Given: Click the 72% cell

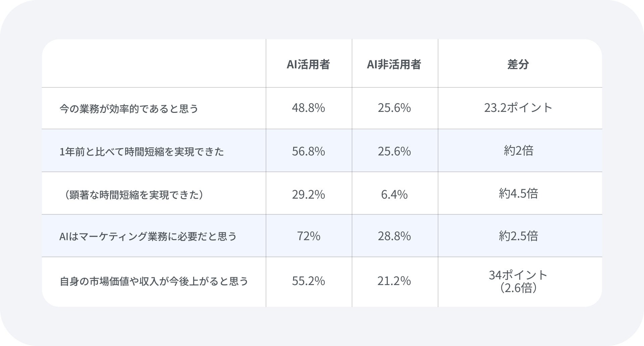Looking at the screenshot, I should (308, 236).
